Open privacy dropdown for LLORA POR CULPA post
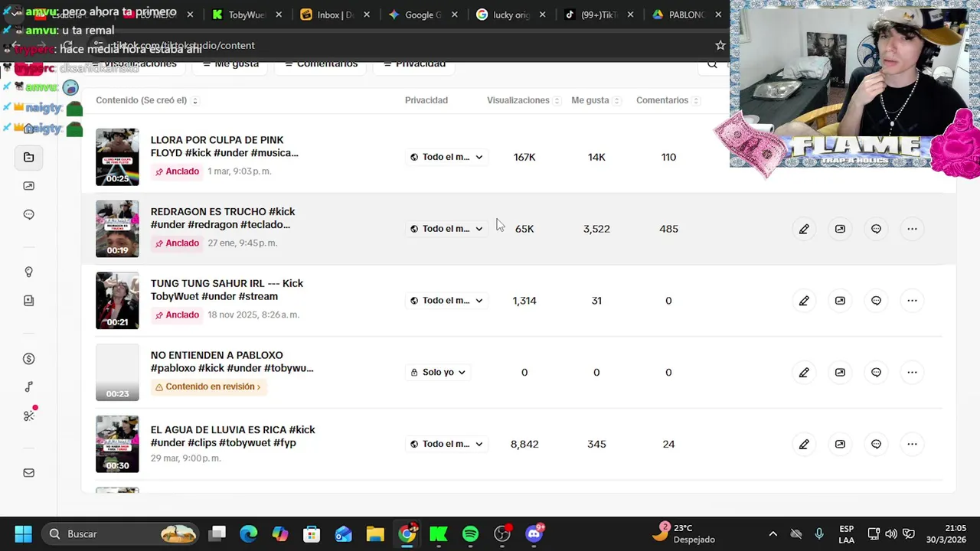 pos(446,157)
